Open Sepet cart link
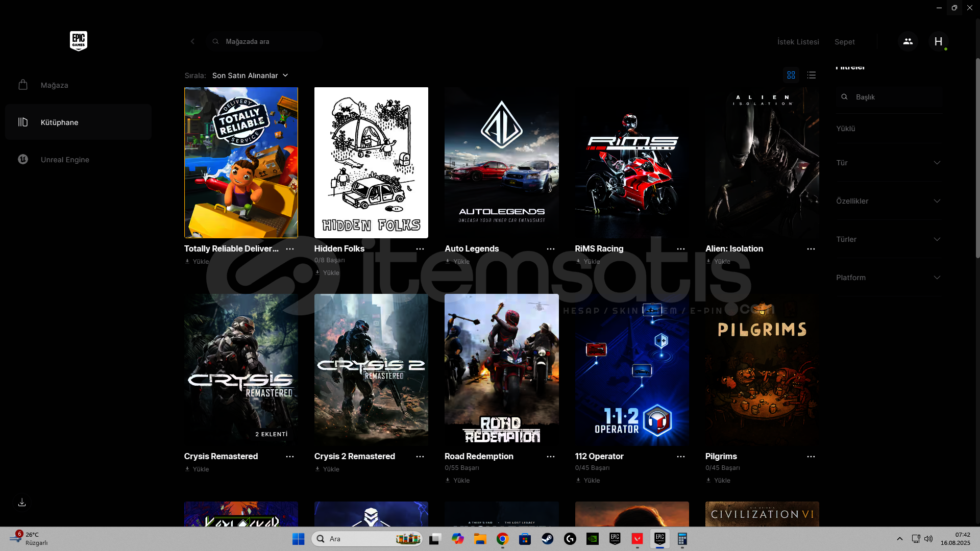The height and width of the screenshot is (551, 980). pos(844,42)
